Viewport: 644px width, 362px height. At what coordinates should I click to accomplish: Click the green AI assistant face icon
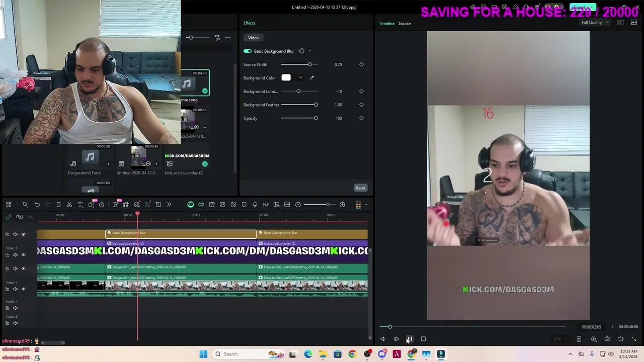coord(191,205)
